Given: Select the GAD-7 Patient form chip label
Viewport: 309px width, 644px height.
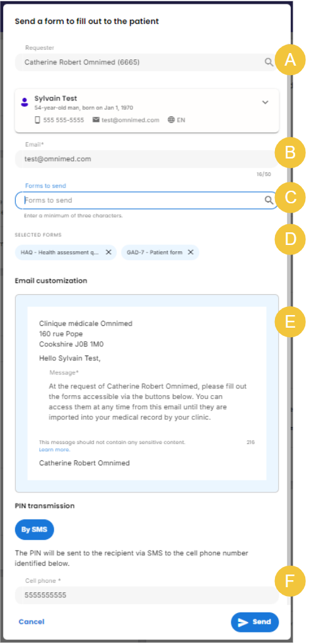Looking at the screenshot, I should click(154, 253).
